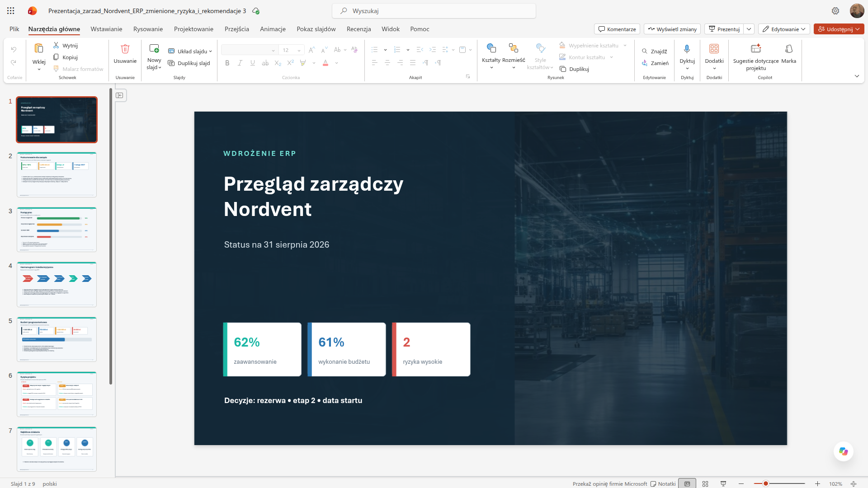The height and width of the screenshot is (488, 868).
Task: Delete slide with Usuwanie trash icon
Action: pyautogui.click(x=125, y=48)
